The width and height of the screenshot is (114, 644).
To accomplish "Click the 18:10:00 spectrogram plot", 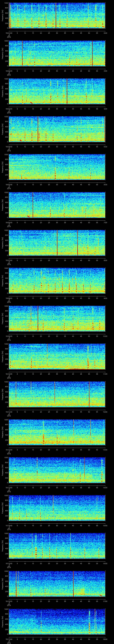I will [57, 357].
